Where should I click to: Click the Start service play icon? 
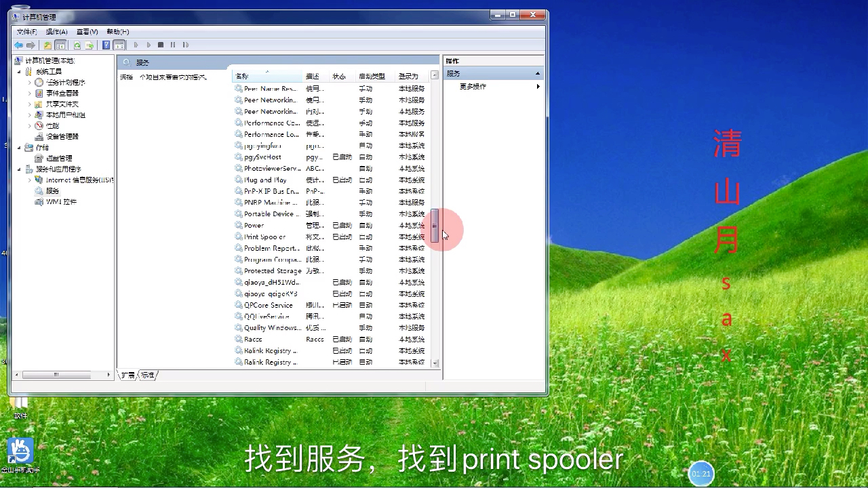(136, 45)
